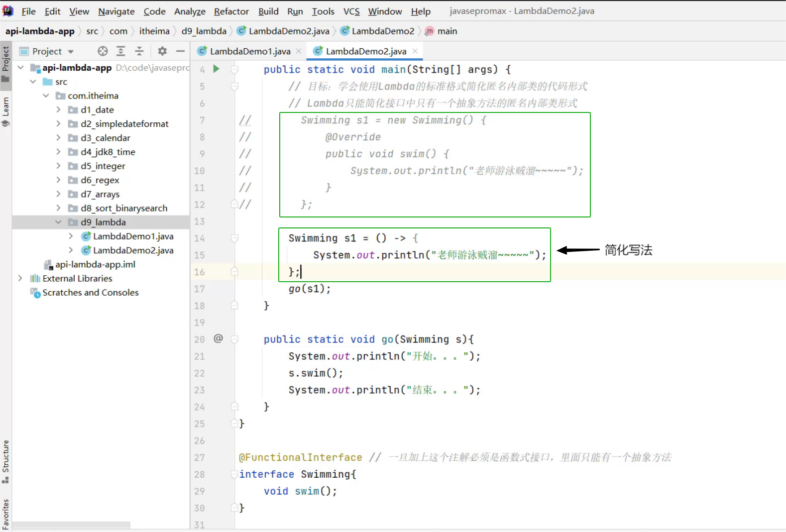Toggle fold marker on line 20
Viewport: 786px width, 532px height.
click(234, 339)
